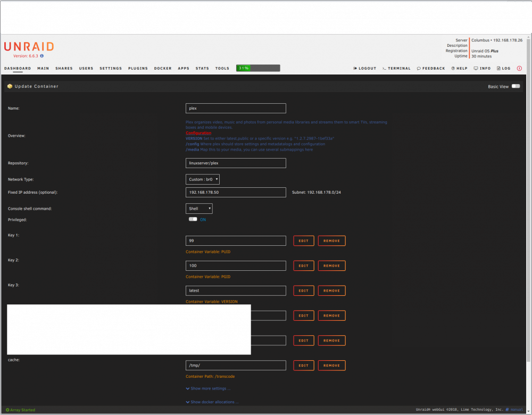532x415 pixels.
Task: Open the Feedback dialog
Action: [431, 68]
